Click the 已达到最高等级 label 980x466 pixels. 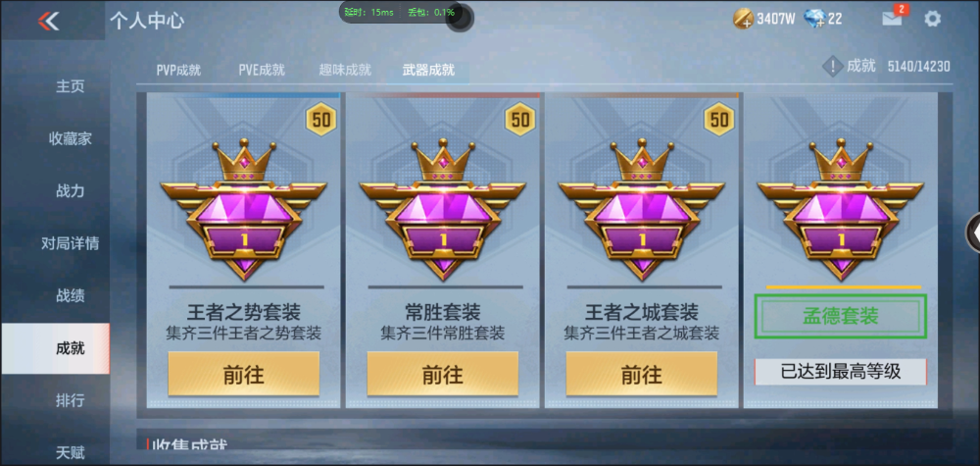(x=841, y=372)
